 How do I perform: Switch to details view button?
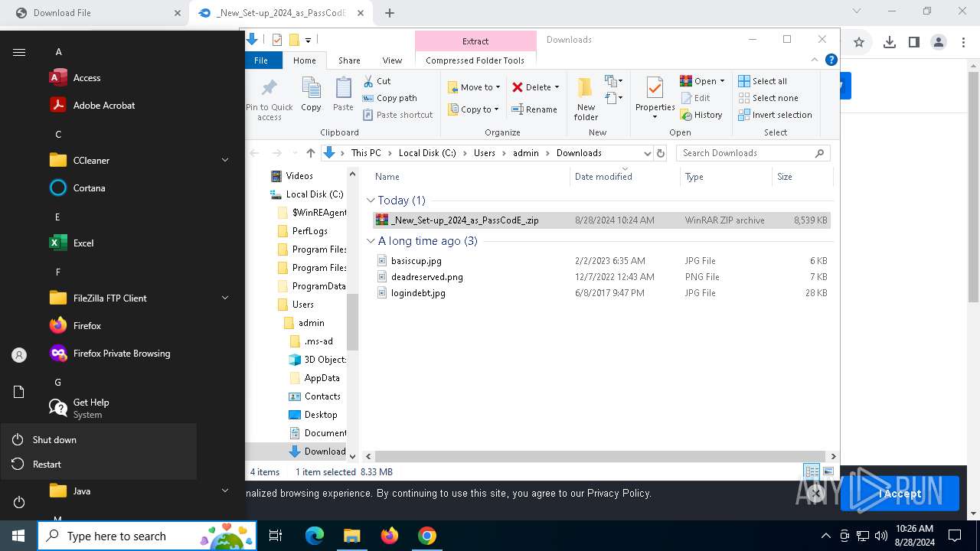tap(812, 471)
